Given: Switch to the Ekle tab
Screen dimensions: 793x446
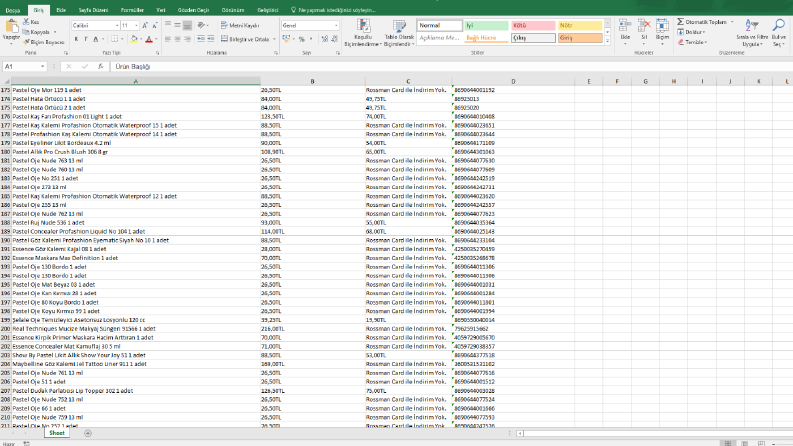Looking at the screenshot, I should [61, 10].
